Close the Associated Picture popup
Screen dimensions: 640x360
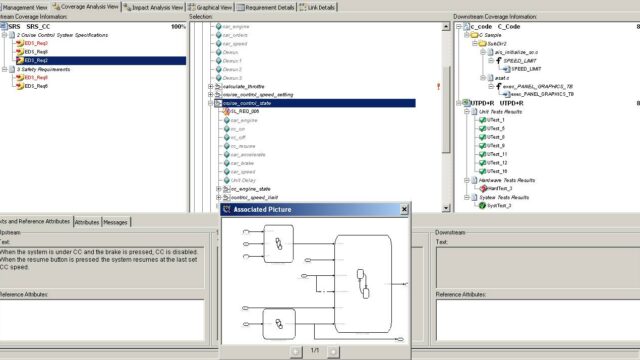404,209
